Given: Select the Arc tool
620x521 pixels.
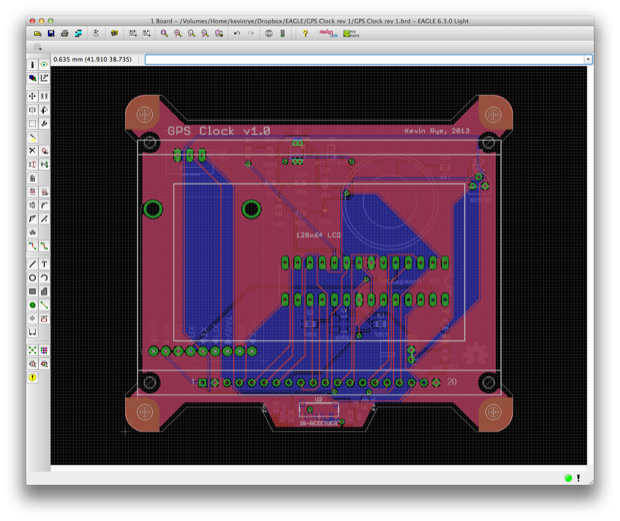Looking at the screenshot, I should tap(44, 278).
